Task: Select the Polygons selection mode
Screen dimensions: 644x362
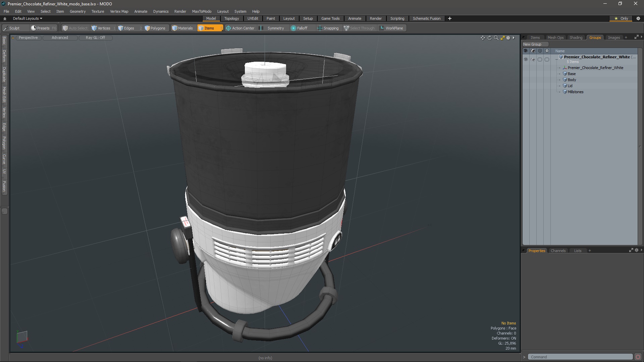Action: [x=155, y=28]
